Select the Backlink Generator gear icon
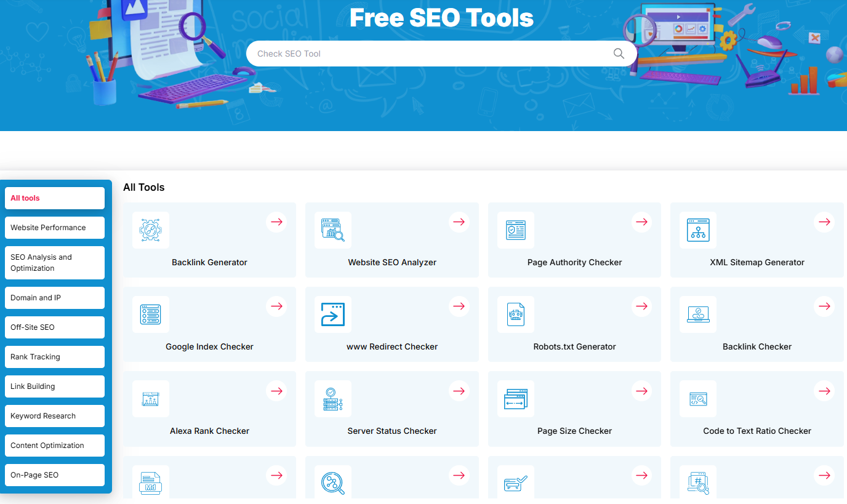Viewport: 847px width, 504px height. pyautogui.click(x=151, y=230)
